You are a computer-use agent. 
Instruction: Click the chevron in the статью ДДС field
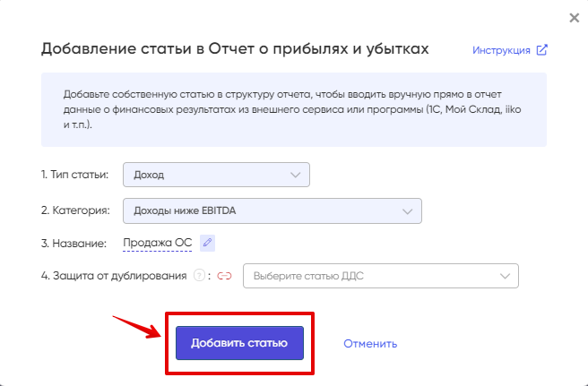pos(506,276)
